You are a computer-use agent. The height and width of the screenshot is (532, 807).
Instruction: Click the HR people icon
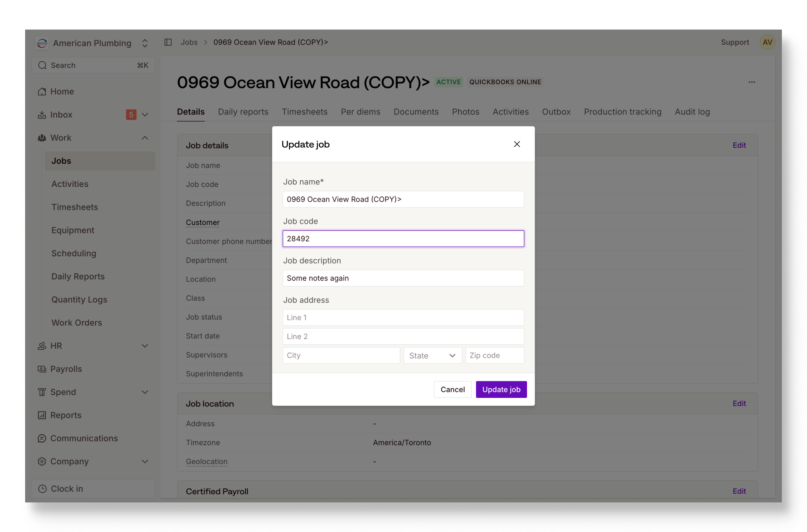click(x=42, y=346)
